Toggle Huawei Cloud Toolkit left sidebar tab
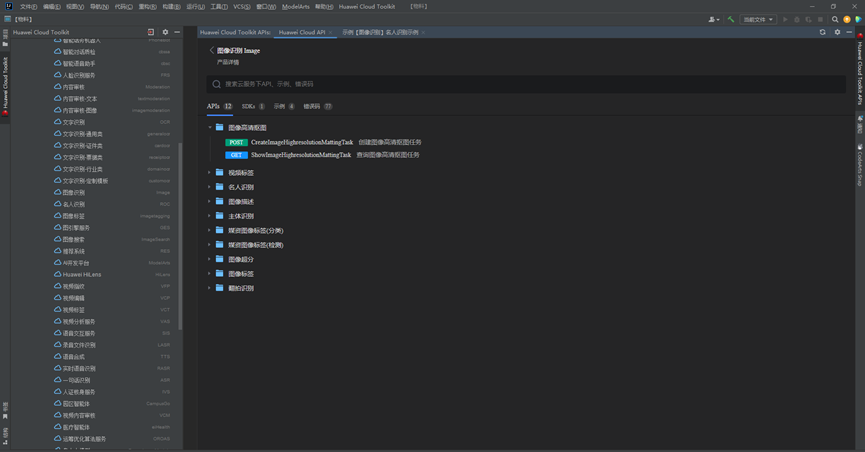 6,86
